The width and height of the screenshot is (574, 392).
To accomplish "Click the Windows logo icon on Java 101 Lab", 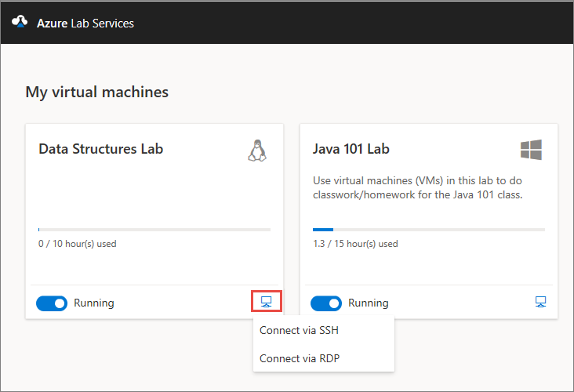I will coord(531,150).
